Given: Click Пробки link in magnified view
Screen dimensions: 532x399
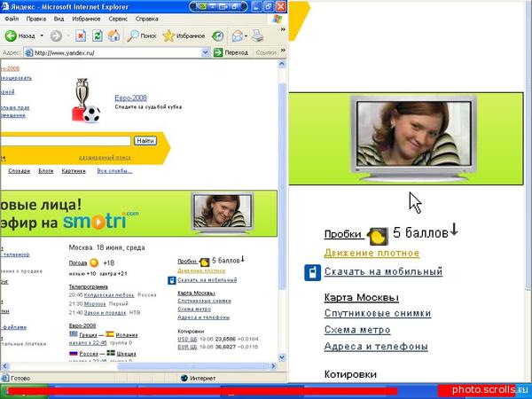Looking at the screenshot, I should [x=343, y=234].
